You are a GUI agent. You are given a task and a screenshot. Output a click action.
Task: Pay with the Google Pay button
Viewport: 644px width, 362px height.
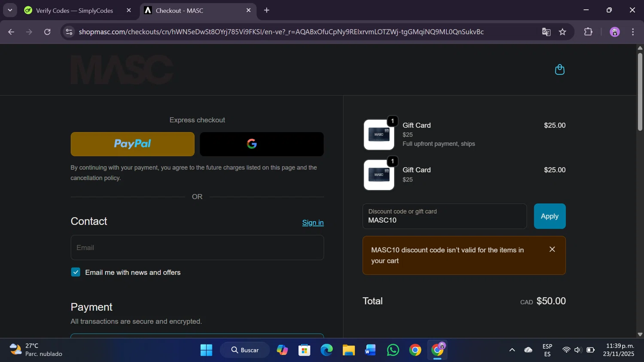(262, 144)
